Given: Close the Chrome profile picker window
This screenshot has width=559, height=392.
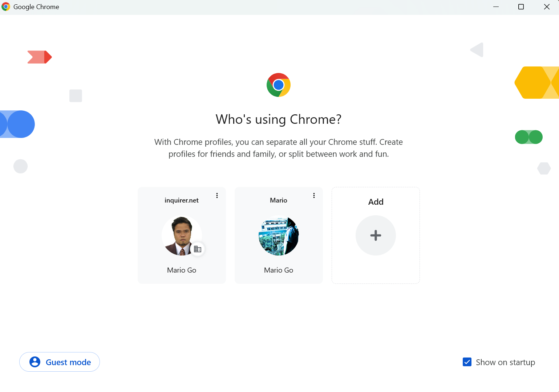Looking at the screenshot, I should point(546,7).
